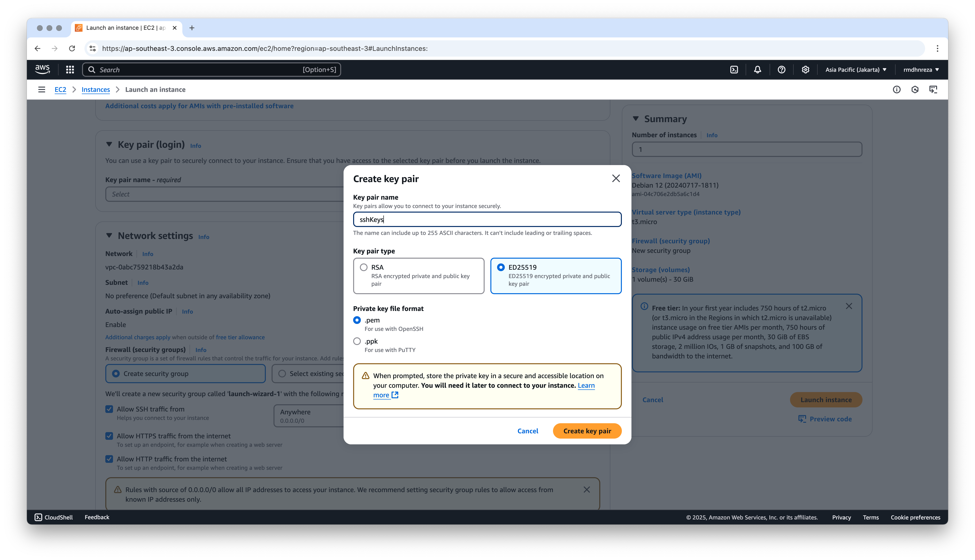This screenshot has width=975, height=560.
Task: Toggle the hamburger side navigation menu
Action: (42, 90)
